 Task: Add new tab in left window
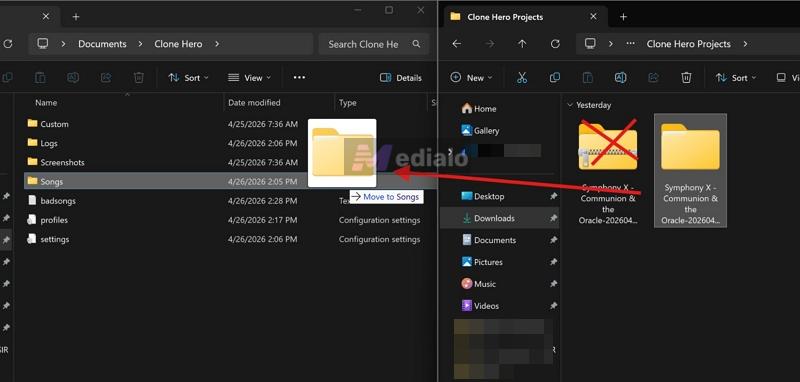[x=76, y=17]
